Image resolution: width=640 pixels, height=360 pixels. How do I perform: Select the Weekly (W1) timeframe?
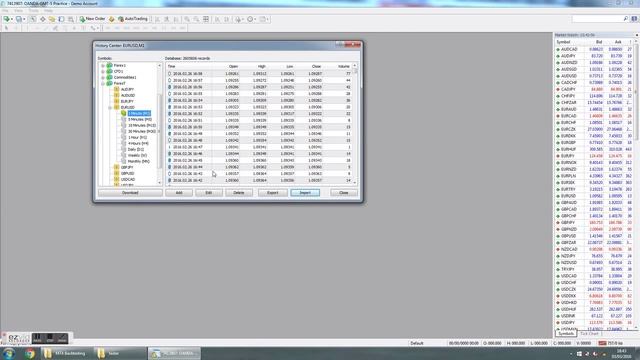click(138, 155)
